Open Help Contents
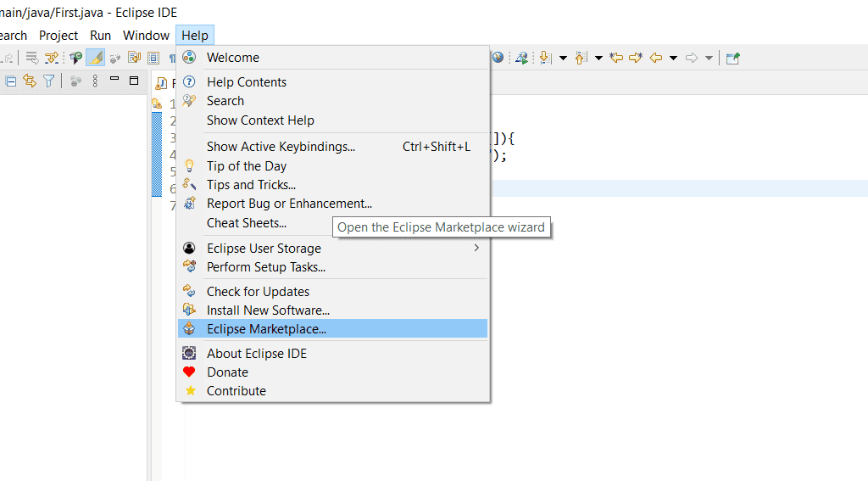 332,82
